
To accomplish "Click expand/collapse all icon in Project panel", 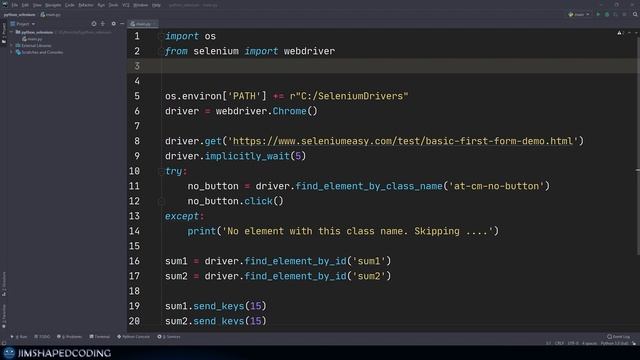I will tap(103, 24).
